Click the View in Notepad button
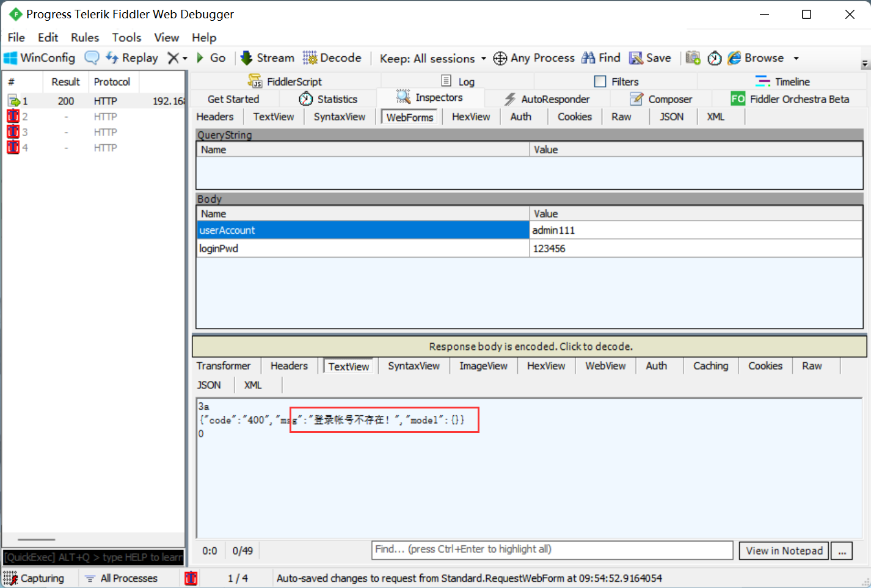The image size is (871, 588). tap(784, 551)
